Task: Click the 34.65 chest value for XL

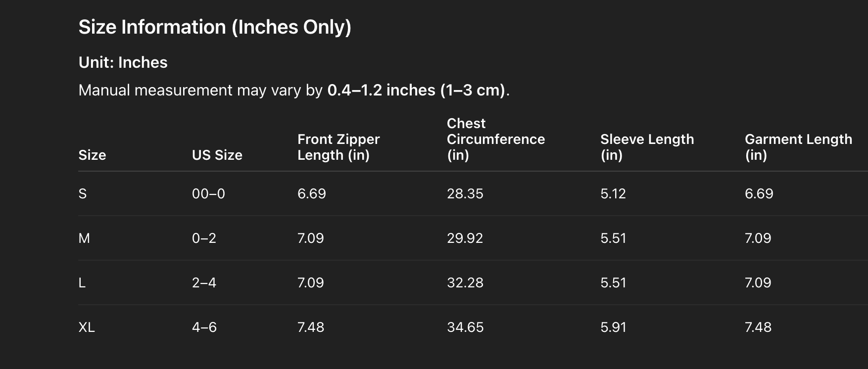Action: click(x=465, y=327)
